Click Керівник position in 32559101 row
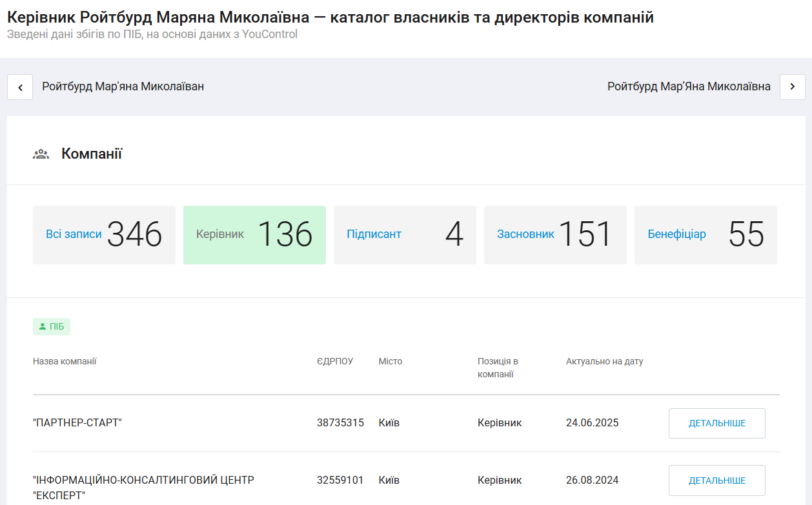The width and height of the screenshot is (812, 505). click(500, 480)
